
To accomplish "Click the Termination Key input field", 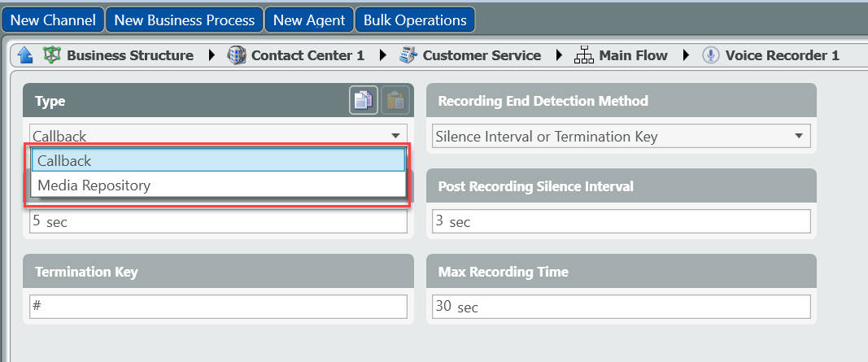I will click(x=218, y=307).
